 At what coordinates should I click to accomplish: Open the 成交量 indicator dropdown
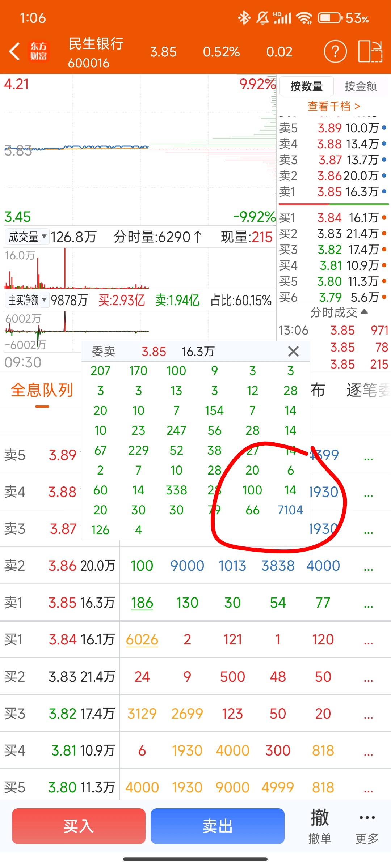pyautogui.click(x=27, y=237)
